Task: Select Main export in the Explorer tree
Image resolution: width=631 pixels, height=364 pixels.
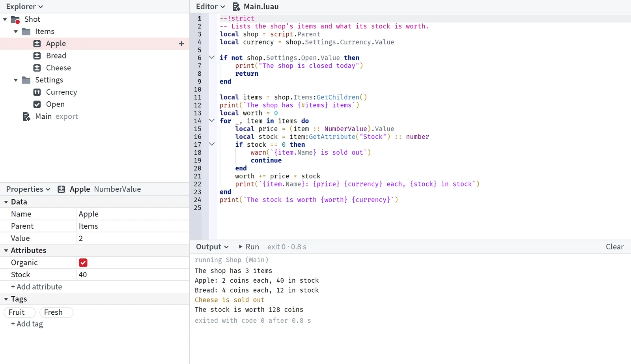Action: click(x=95, y=117)
